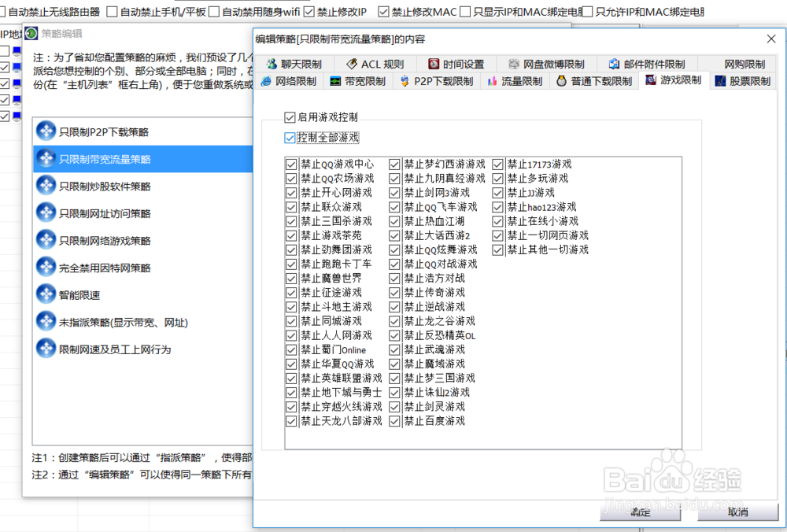This screenshot has width=787, height=532.
Task: Click icon beside 智能限速 policy
Action: [46, 294]
